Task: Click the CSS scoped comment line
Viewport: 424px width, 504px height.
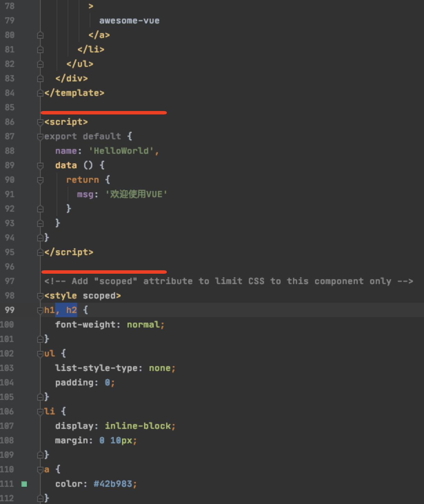Action: click(229, 281)
